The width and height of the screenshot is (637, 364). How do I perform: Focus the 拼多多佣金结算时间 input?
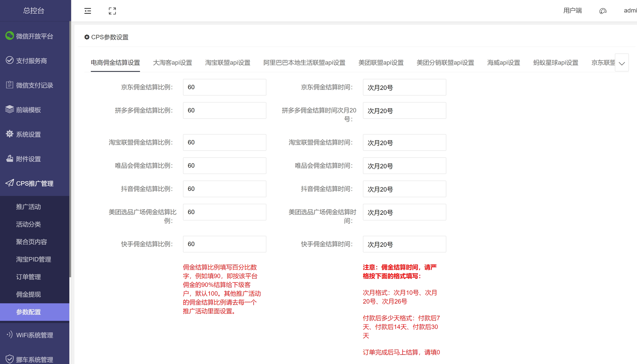click(404, 110)
